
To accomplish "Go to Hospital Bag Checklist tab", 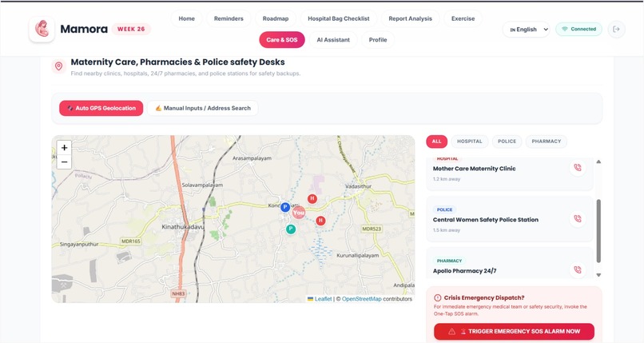I will coord(339,18).
